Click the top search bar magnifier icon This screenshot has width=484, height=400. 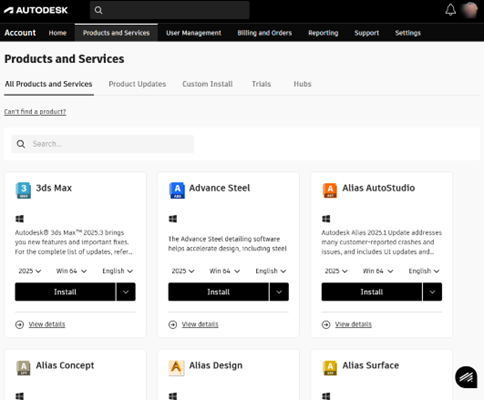98,10
